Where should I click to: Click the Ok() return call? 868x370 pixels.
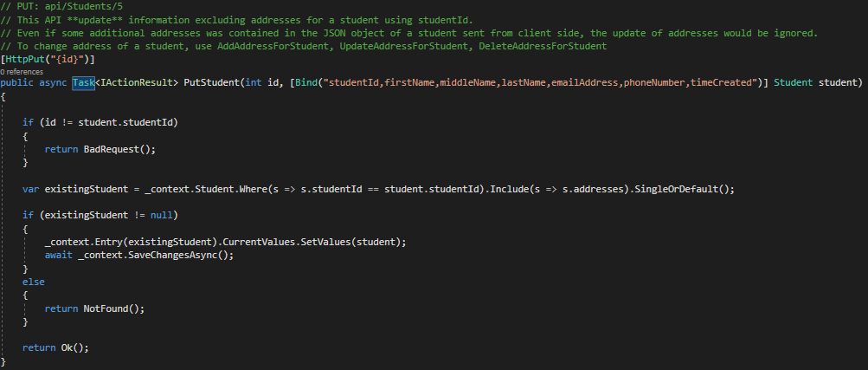pos(74,347)
